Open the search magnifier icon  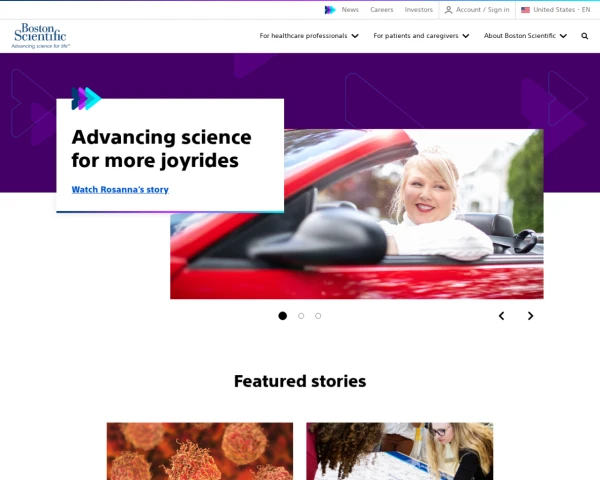click(584, 36)
